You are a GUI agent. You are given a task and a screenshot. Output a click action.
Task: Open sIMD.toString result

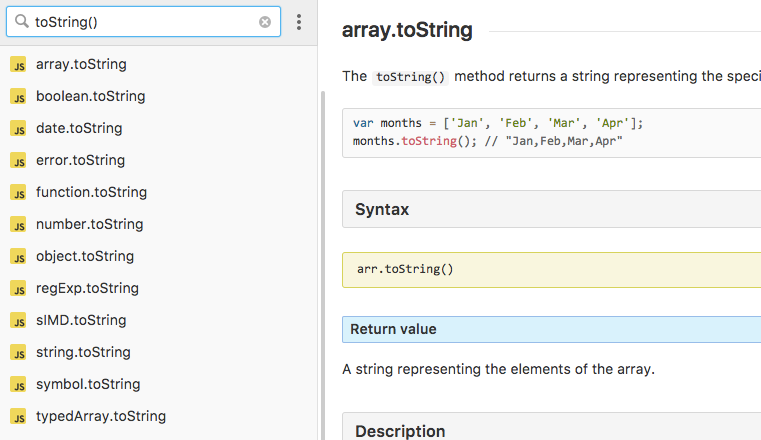pos(159,320)
